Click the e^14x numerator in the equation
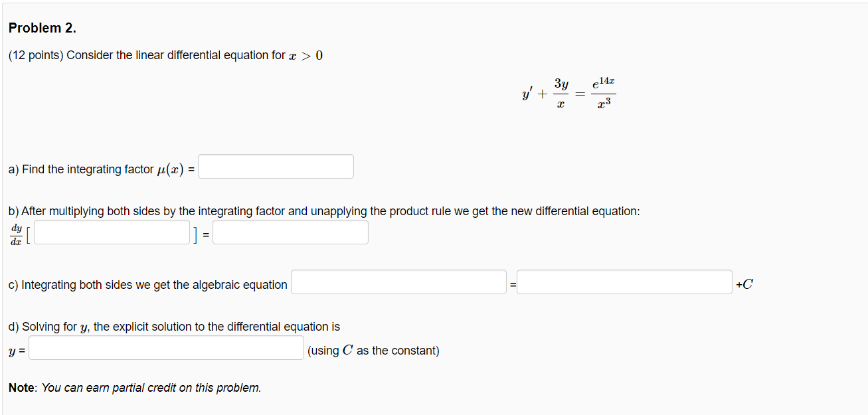 (602, 82)
